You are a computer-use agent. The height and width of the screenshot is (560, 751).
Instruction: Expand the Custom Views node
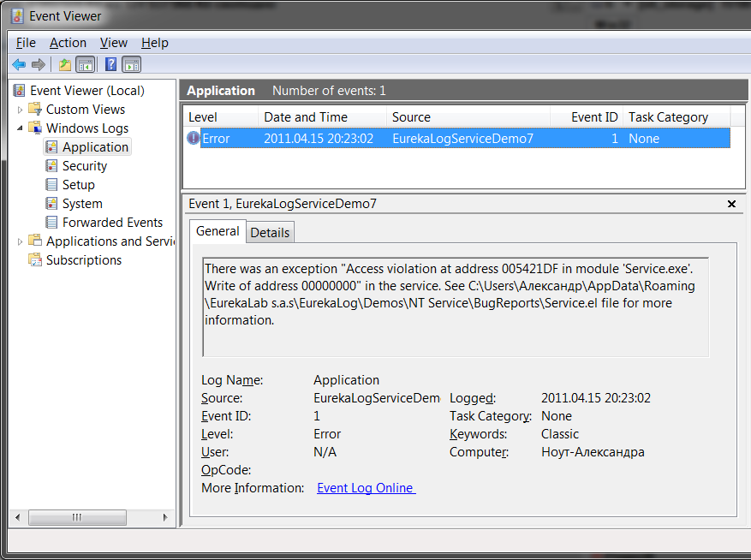[20, 110]
